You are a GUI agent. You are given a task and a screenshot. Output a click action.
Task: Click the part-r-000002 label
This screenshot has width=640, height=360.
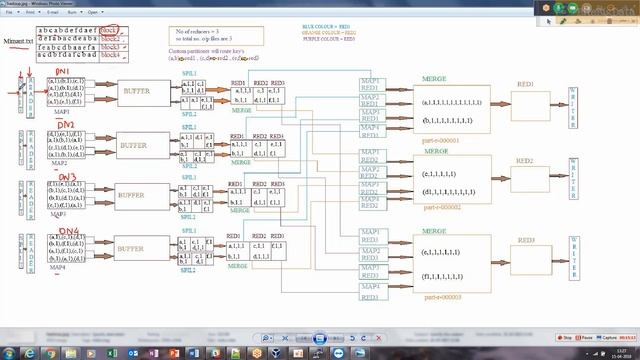coord(442,207)
